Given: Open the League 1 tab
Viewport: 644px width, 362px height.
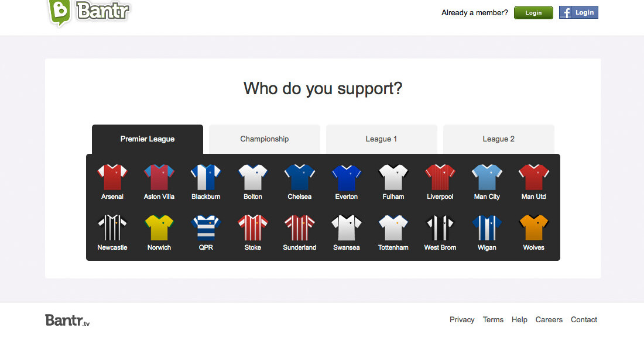Looking at the screenshot, I should click(382, 139).
